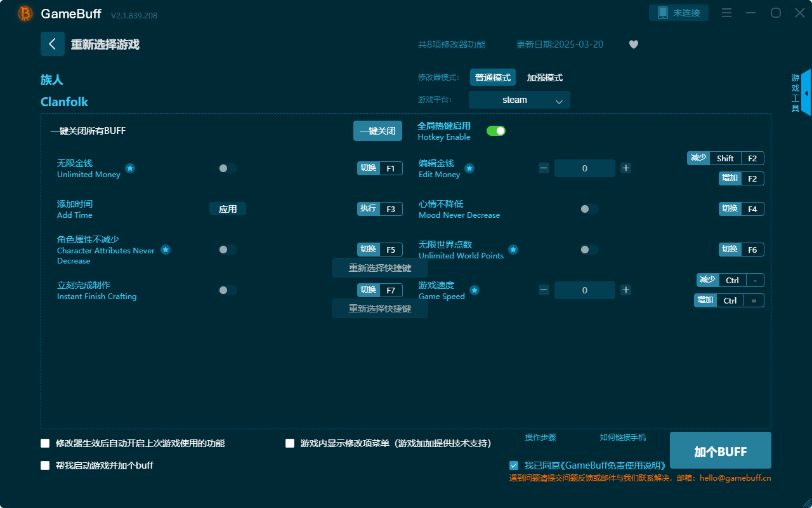
Task: Toggle the Unlimited Money switch on
Action: pyautogui.click(x=226, y=168)
